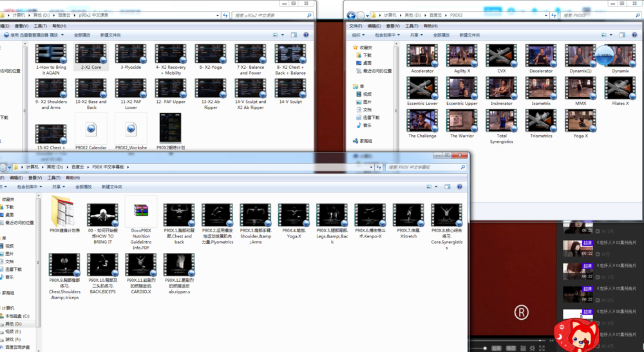Click 新建文件夹 in the P90X3 toolbar
Screen dimensions: 644x352
(x=469, y=35)
